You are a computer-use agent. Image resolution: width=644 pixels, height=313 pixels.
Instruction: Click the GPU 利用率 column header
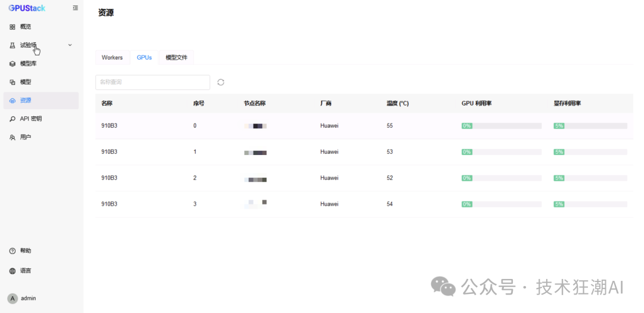pyautogui.click(x=476, y=104)
